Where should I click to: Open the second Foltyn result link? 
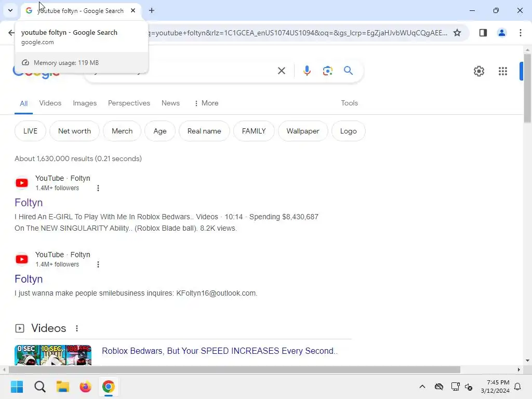point(29,279)
